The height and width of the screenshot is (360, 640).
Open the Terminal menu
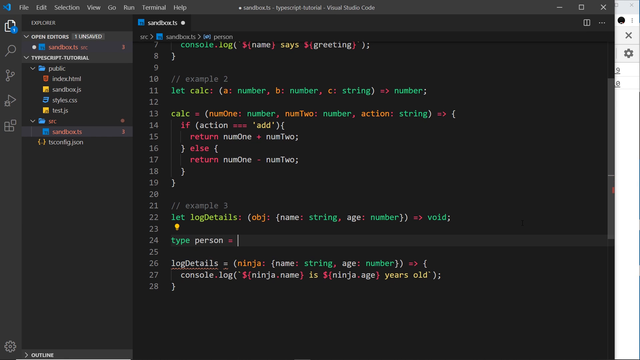[154, 7]
